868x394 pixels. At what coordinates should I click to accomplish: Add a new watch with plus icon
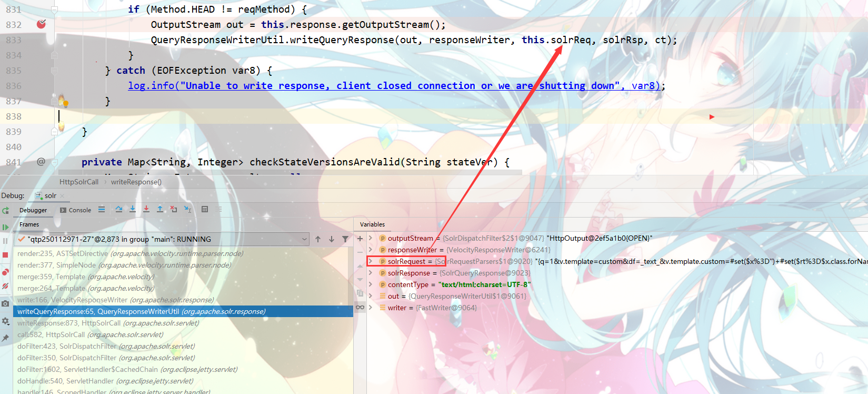click(x=360, y=239)
